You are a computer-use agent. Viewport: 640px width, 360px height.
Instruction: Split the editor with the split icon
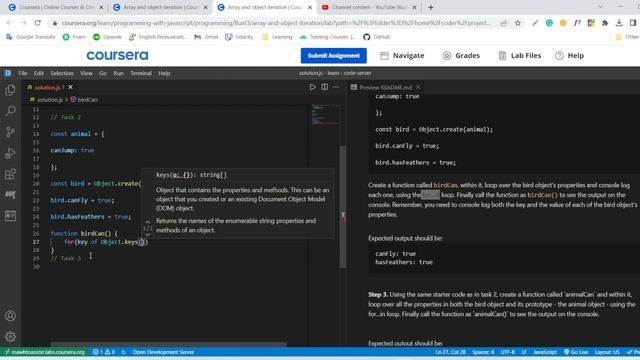click(x=324, y=87)
